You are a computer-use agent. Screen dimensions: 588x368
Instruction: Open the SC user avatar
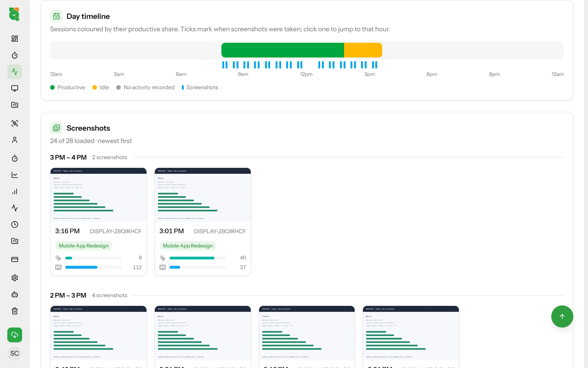(x=14, y=353)
